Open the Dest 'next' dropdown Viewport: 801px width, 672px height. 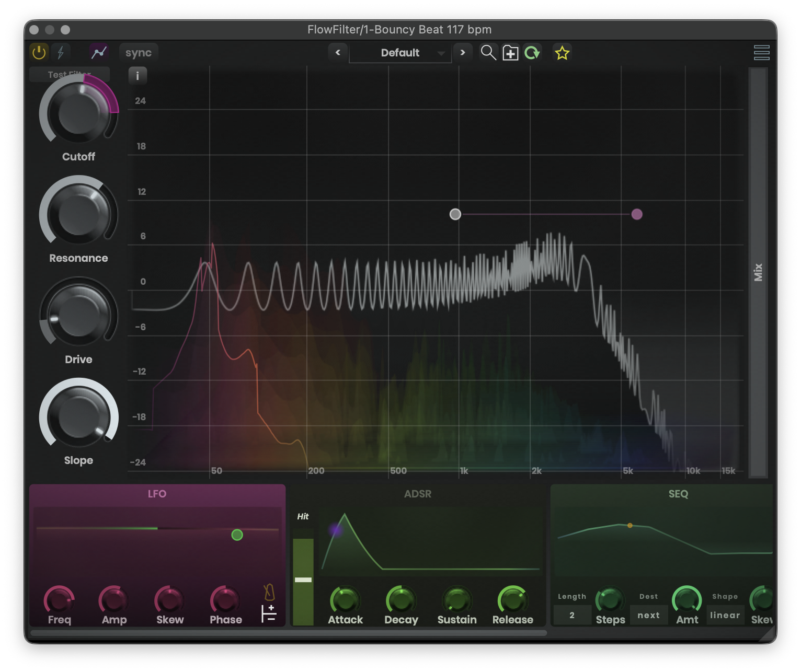[x=649, y=616]
